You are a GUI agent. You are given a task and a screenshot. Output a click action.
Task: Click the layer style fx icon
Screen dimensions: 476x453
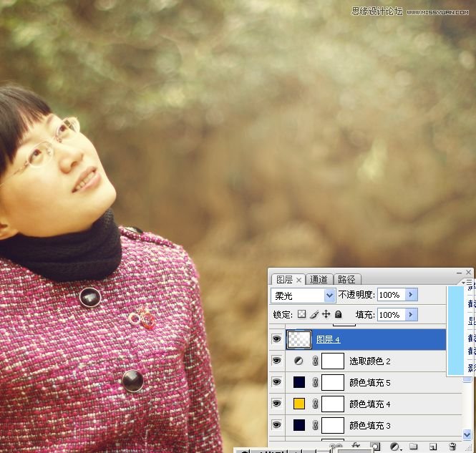pos(356,445)
